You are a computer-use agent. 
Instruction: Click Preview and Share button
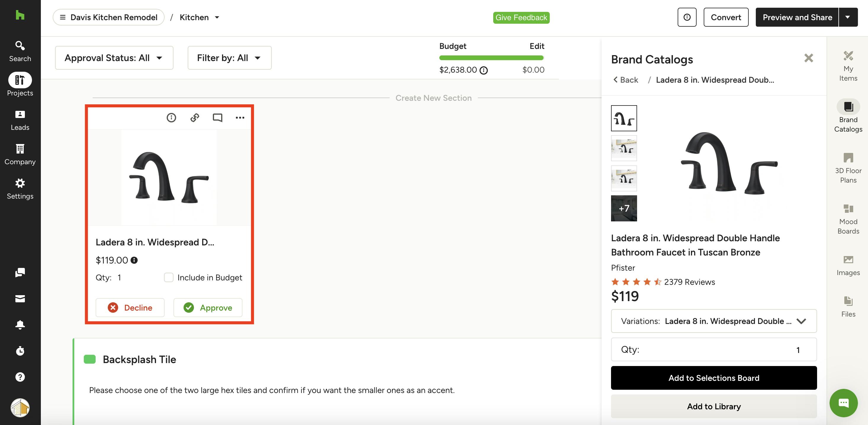coord(797,17)
